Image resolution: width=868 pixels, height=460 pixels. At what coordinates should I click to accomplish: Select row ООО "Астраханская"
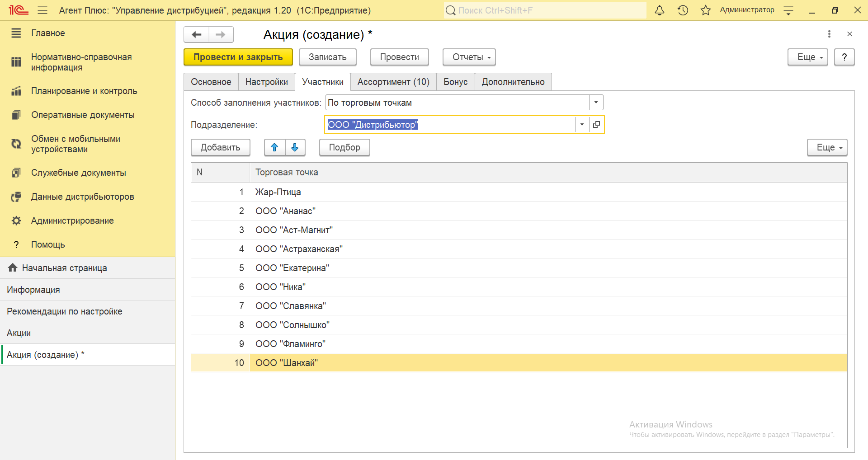tap(519, 249)
